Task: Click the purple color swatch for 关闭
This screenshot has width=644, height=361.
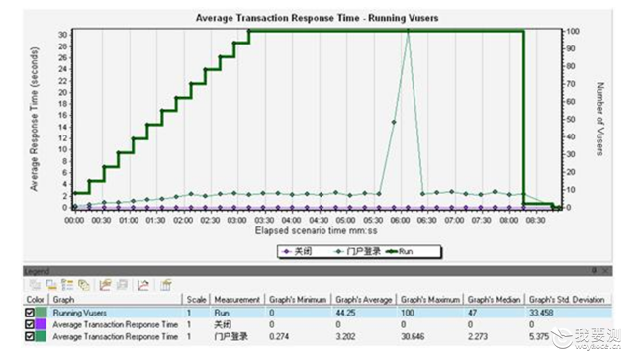Action: point(41,324)
